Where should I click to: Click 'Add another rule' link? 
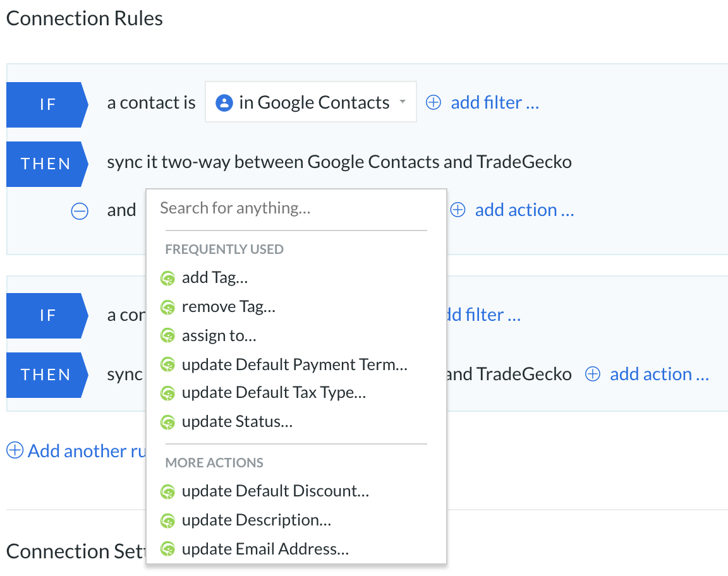click(87, 451)
